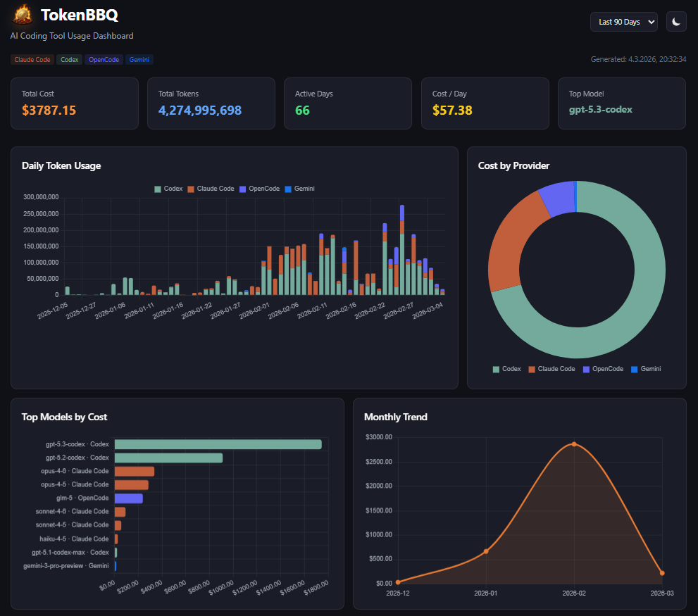
Task: Hide the Codex series in Daily Token Usage legend
Action: pos(168,188)
